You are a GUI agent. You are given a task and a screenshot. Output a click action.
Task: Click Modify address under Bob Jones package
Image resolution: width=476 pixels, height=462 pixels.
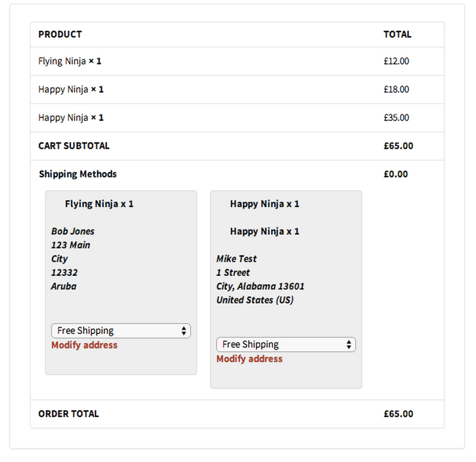[84, 345]
